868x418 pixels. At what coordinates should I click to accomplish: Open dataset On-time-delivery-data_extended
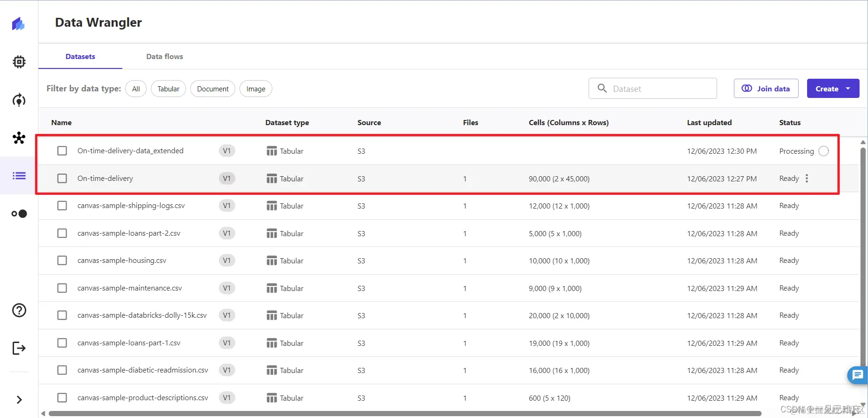coord(130,150)
